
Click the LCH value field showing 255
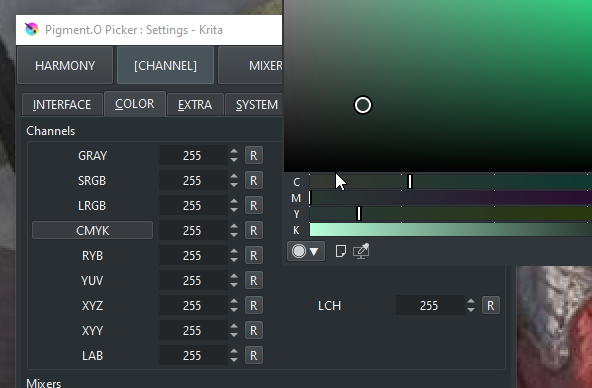430,305
